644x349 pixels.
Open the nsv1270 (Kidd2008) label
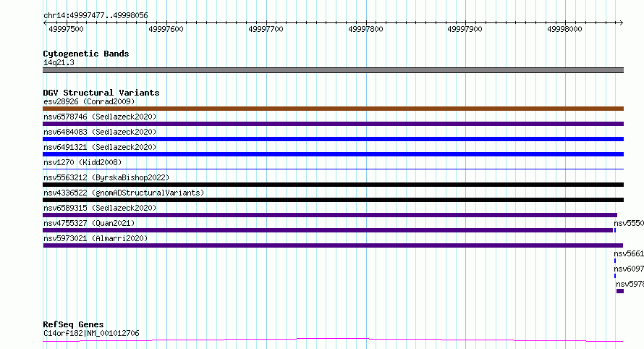coord(82,162)
